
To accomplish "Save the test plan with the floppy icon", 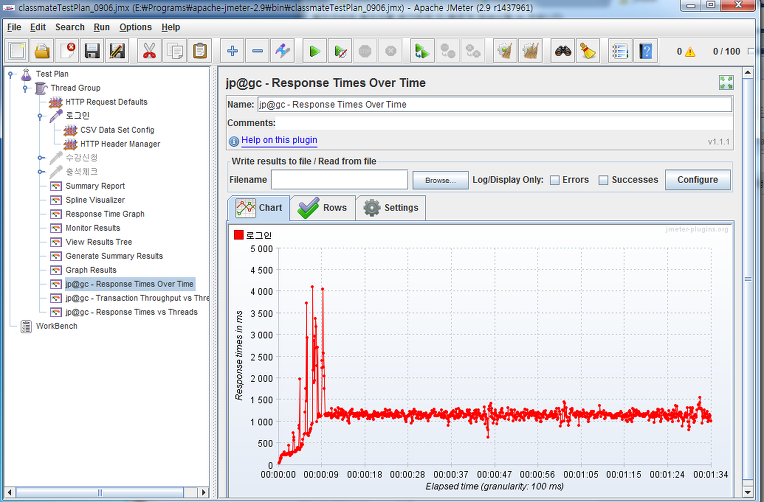I will 92,51.
